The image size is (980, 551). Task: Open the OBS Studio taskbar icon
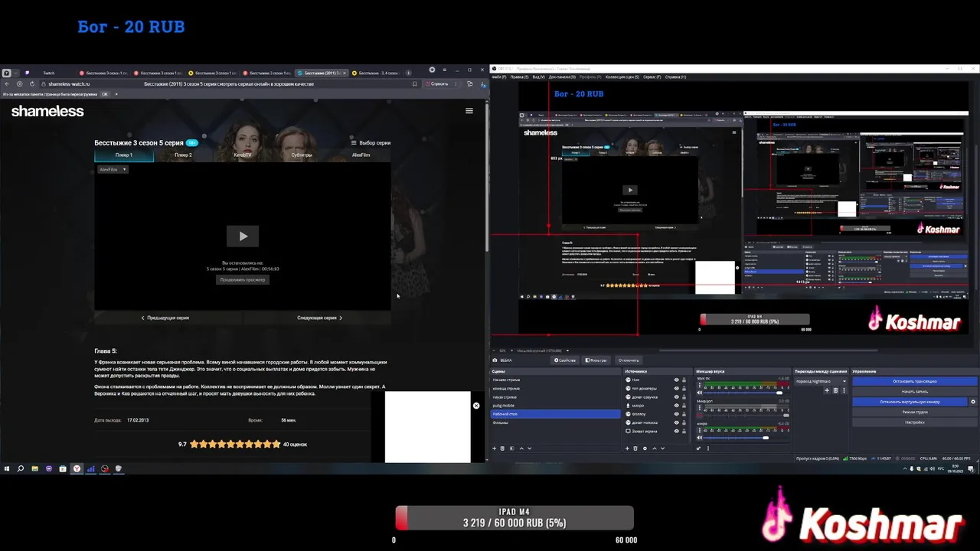point(105,468)
